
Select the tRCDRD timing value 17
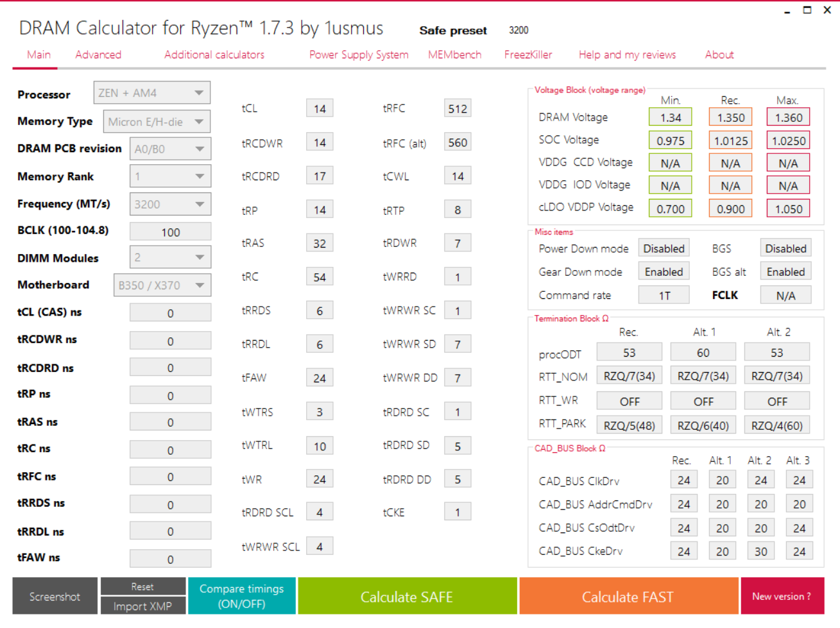(320, 176)
